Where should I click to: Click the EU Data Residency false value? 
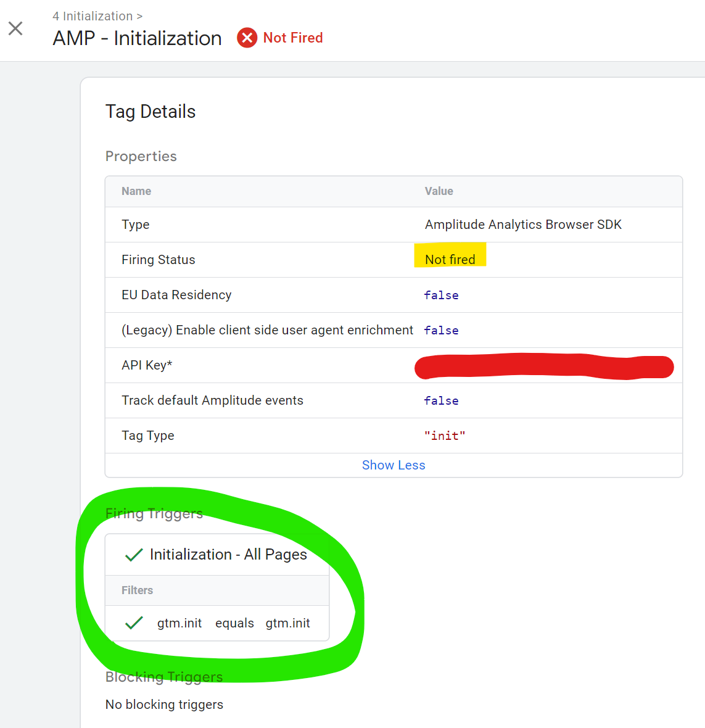click(x=442, y=296)
